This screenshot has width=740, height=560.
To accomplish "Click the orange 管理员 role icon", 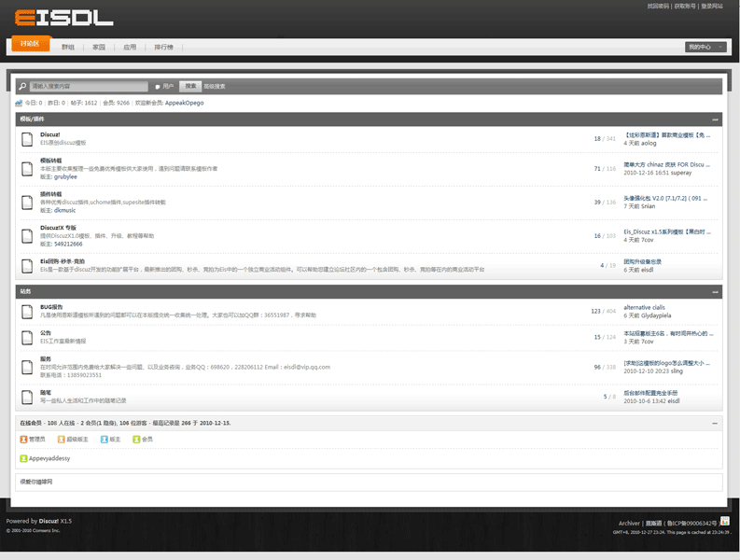I will [x=23, y=439].
